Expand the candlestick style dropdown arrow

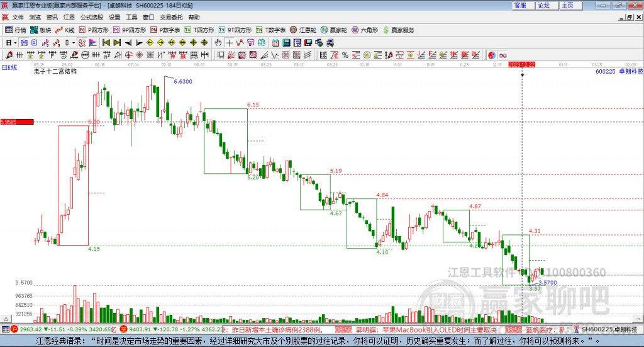[x=74, y=43]
